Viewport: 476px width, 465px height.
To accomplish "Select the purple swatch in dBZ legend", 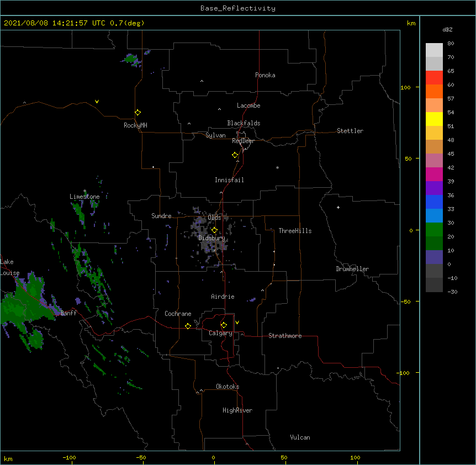I will 434,188.
